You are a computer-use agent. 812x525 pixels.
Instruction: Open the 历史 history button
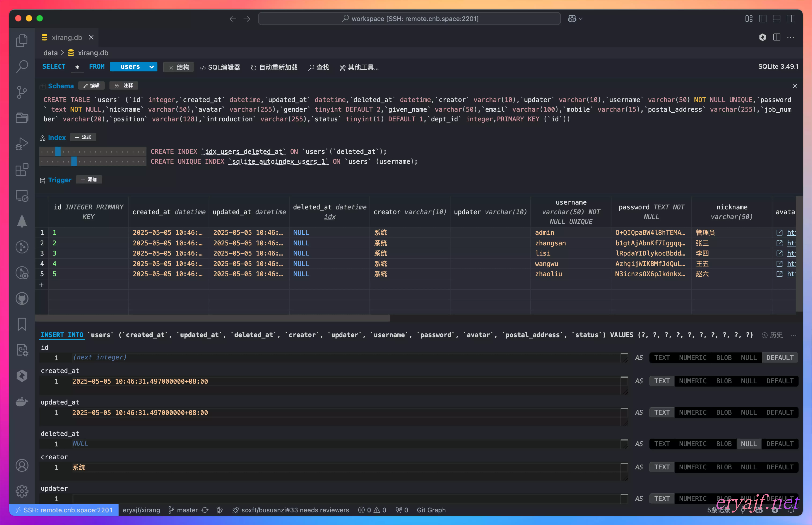[772, 335]
